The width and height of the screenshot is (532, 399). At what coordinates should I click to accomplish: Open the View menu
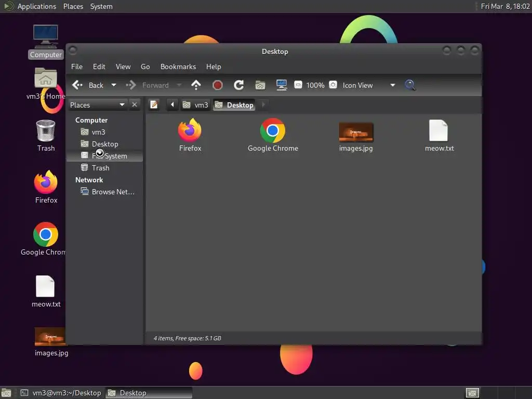click(123, 66)
